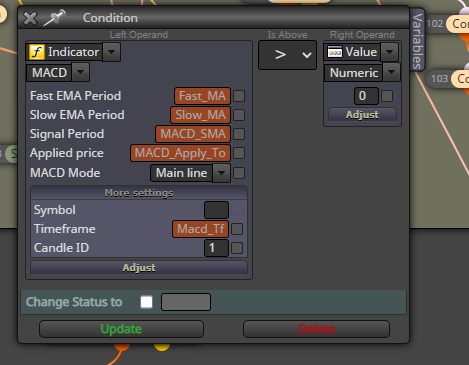The image size is (469, 365).
Task: Toggle the checkbox beside numeric value 0
Action: coord(387,96)
